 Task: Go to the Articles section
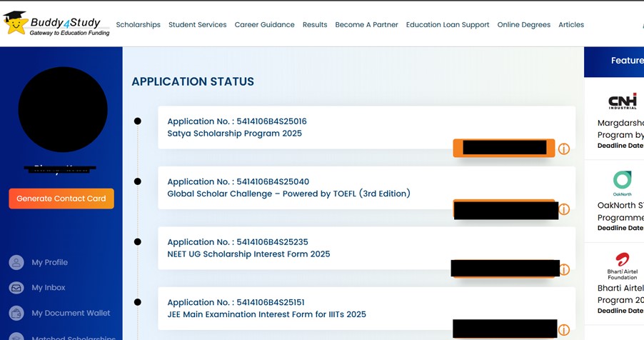click(571, 25)
